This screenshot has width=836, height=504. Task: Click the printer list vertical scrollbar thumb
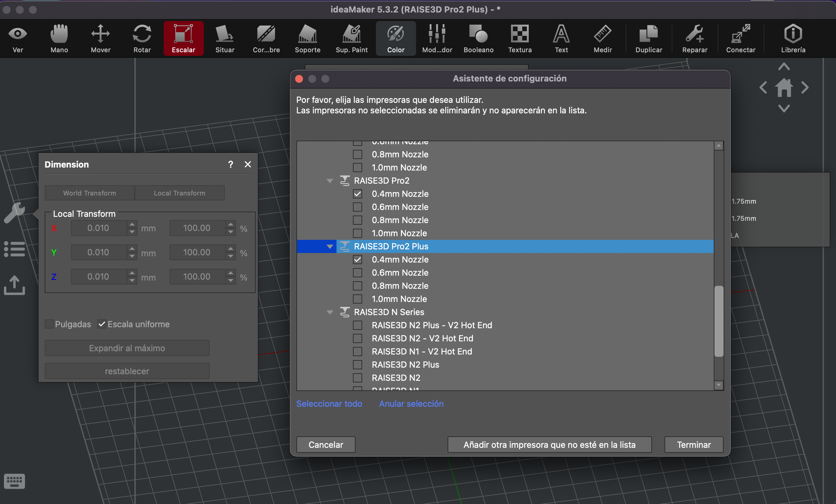(718, 321)
